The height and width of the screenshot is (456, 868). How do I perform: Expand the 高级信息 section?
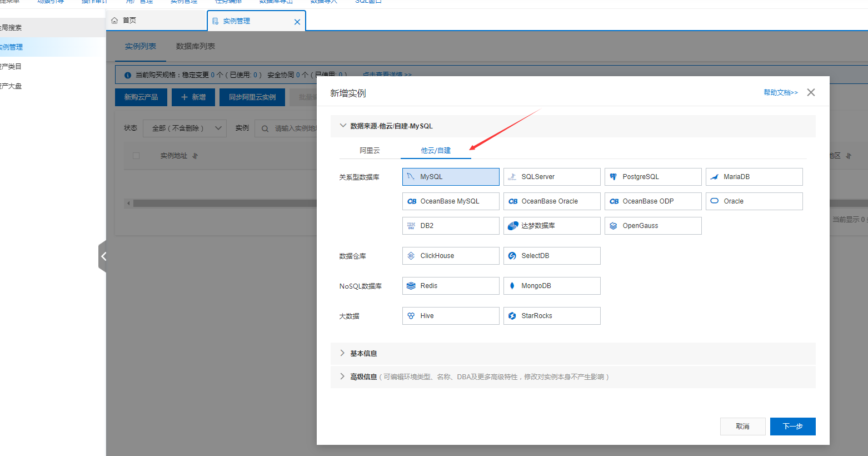point(342,376)
